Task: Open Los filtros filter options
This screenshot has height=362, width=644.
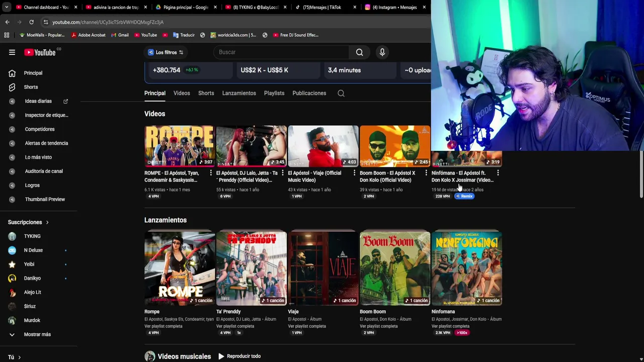Action: (x=166, y=52)
